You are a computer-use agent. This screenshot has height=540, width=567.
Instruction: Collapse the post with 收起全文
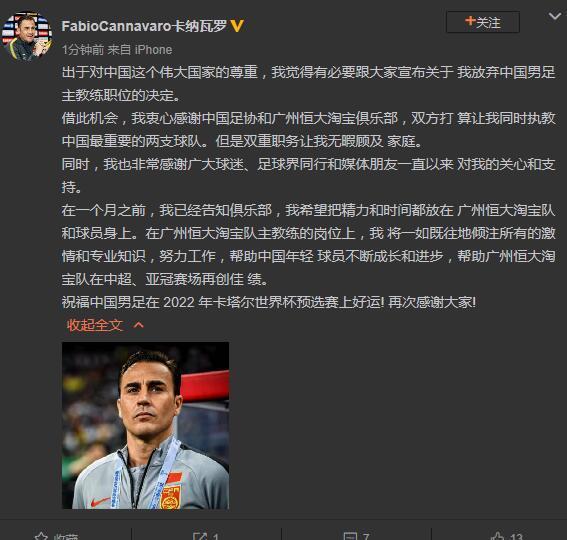tap(95, 325)
